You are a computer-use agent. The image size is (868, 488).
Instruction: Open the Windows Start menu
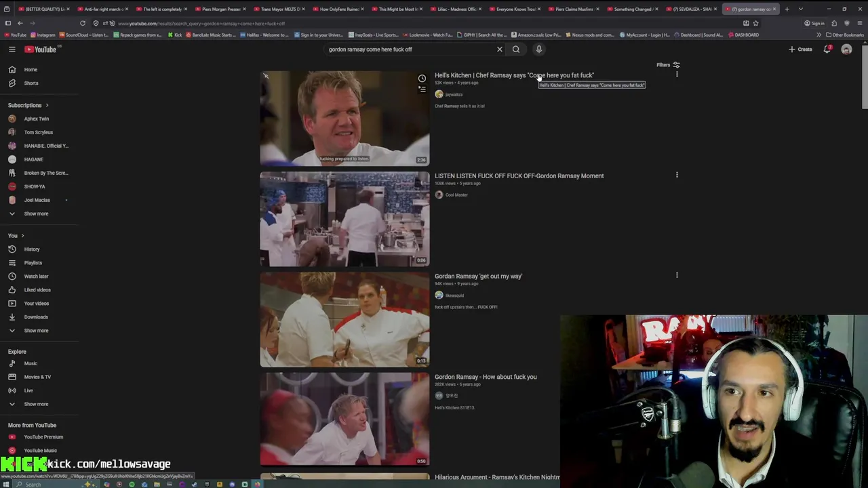point(7,484)
